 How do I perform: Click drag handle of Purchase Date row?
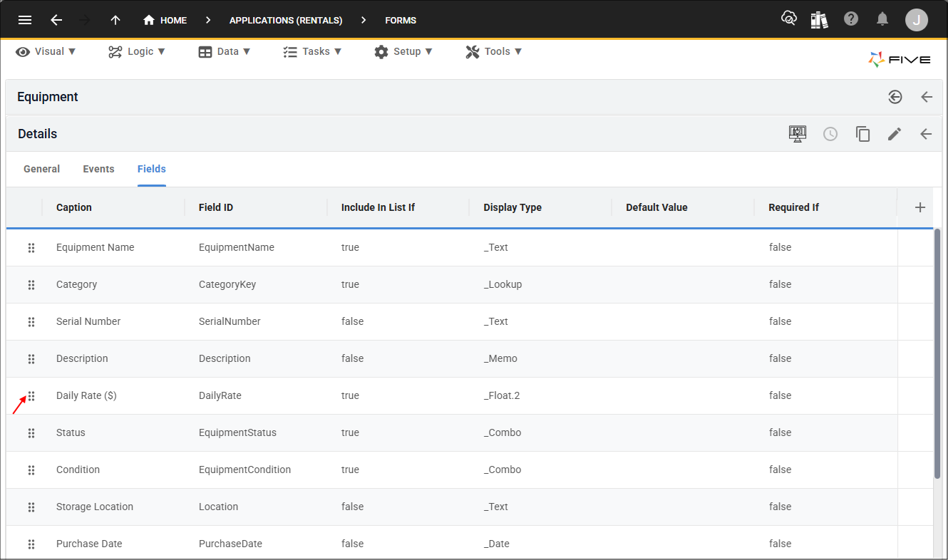coord(31,544)
